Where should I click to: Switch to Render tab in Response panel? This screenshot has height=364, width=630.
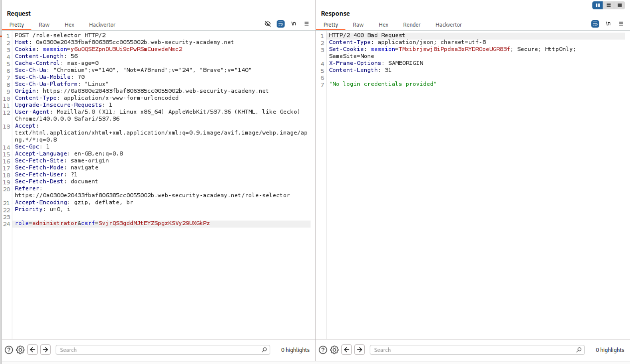tap(411, 25)
